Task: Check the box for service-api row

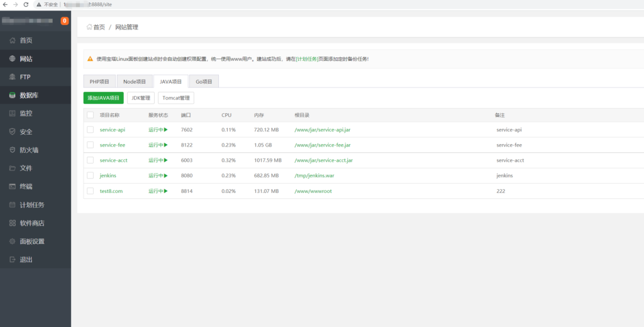Action: (91, 130)
